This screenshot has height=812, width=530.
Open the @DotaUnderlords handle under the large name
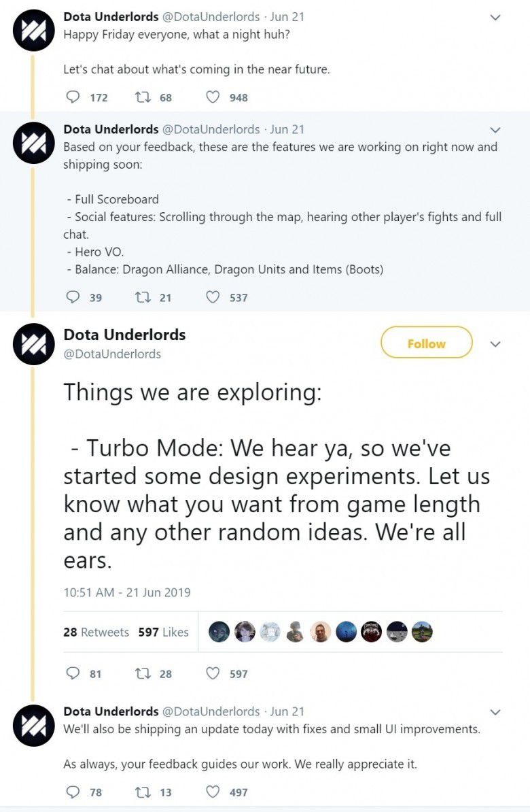(x=112, y=354)
